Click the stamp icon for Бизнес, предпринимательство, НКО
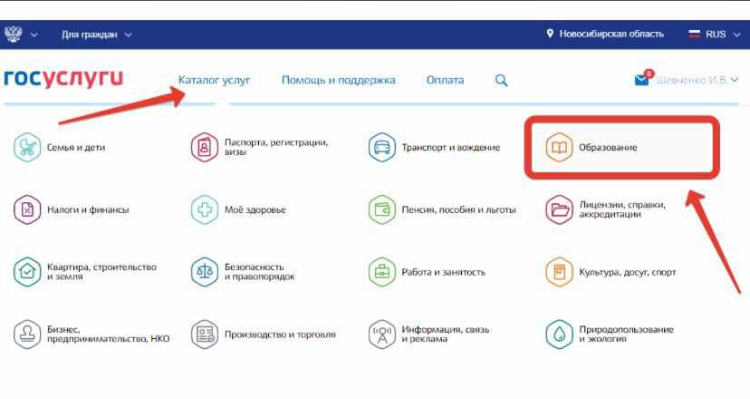750x399 pixels. pos(27,334)
